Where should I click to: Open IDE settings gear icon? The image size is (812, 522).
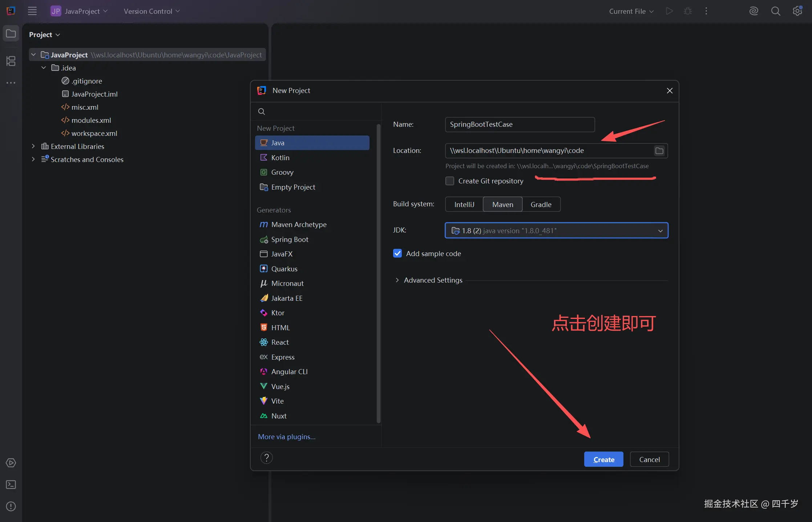point(797,11)
